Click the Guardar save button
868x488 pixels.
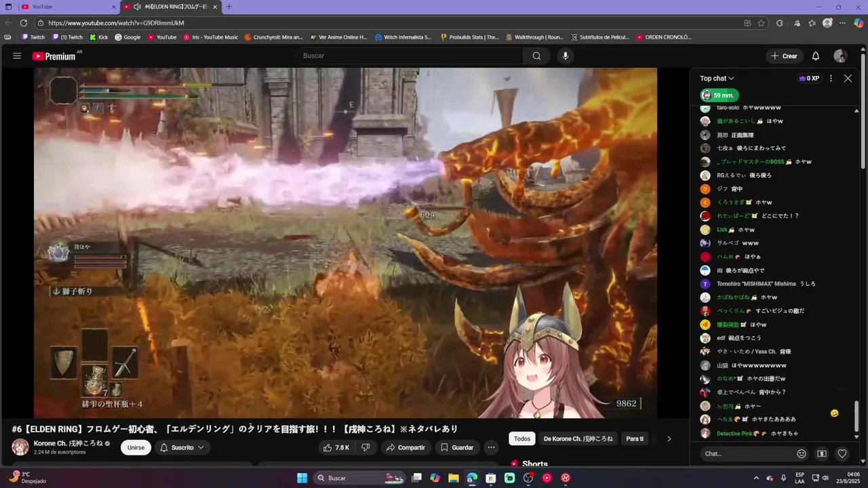[x=457, y=447]
